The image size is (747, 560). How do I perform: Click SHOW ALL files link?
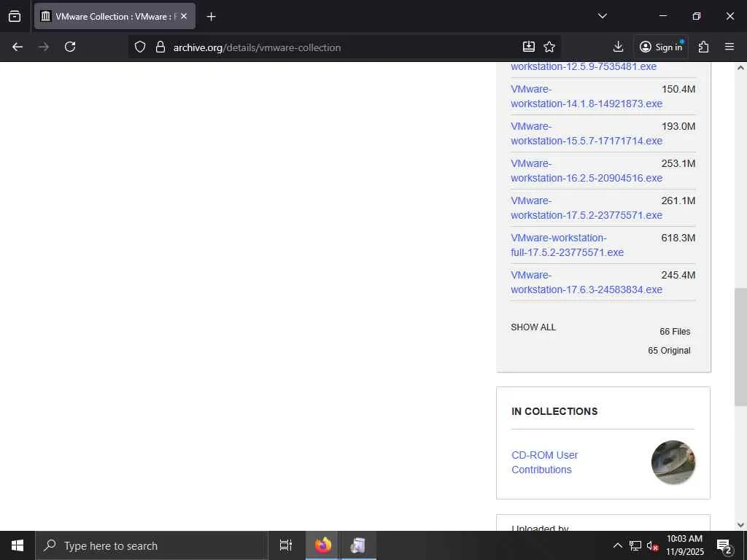(x=533, y=327)
